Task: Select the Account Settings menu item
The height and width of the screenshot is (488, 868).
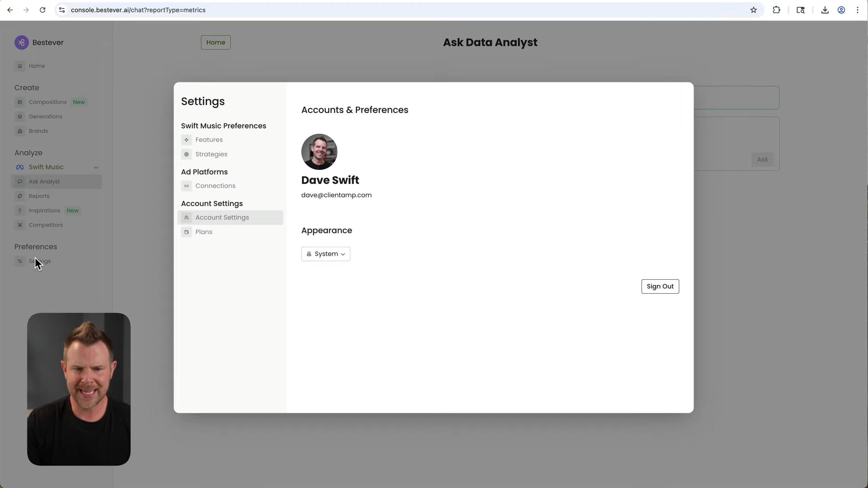Action: [231, 218]
